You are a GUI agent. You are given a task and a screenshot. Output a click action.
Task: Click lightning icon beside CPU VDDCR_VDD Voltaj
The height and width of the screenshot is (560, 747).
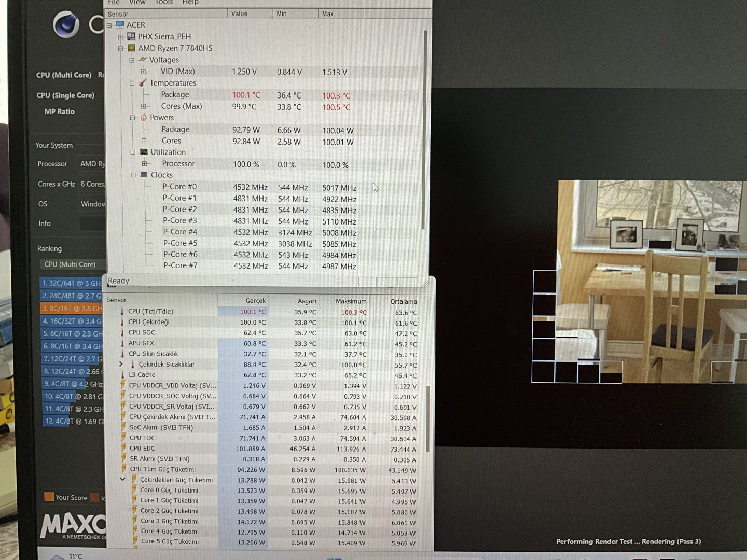[x=123, y=385]
